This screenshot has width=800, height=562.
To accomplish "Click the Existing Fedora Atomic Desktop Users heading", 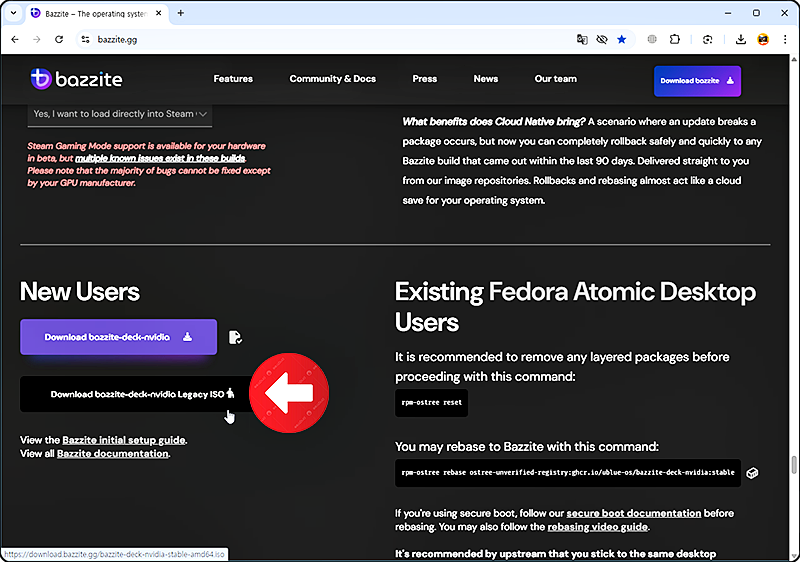I will pos(576,307).
